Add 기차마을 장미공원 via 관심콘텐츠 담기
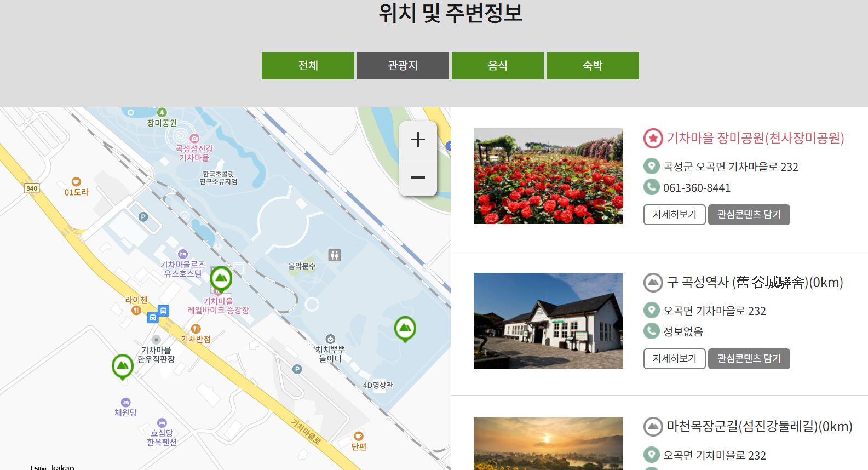 pyautogui.click(x=749, y=214)
